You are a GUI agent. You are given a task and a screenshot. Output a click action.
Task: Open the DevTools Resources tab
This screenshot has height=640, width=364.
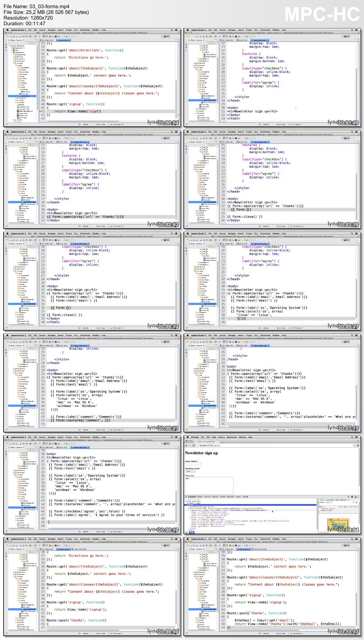click(x=230, y=497)
